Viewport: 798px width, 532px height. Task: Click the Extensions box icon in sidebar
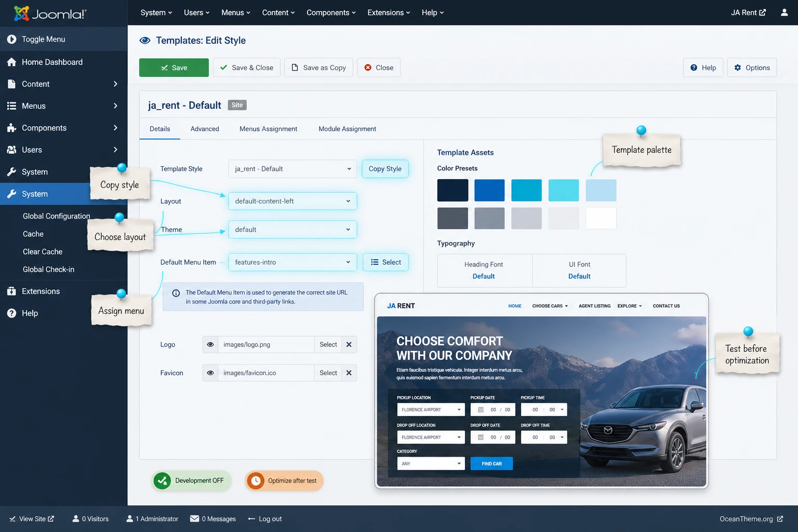(11, 291)
